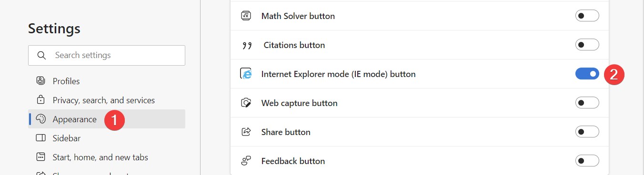
Task: Click the Share arrow icon
Action: (x=246, y=132)
